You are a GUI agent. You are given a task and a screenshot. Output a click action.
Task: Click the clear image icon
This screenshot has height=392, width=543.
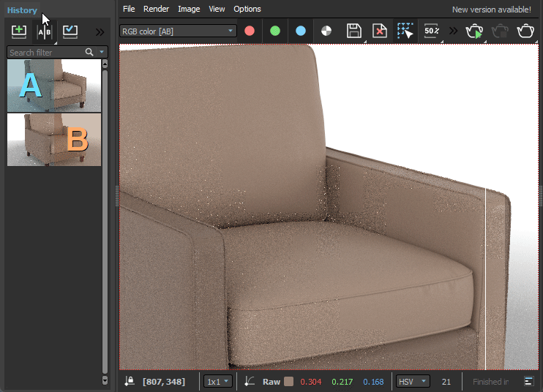379,31
